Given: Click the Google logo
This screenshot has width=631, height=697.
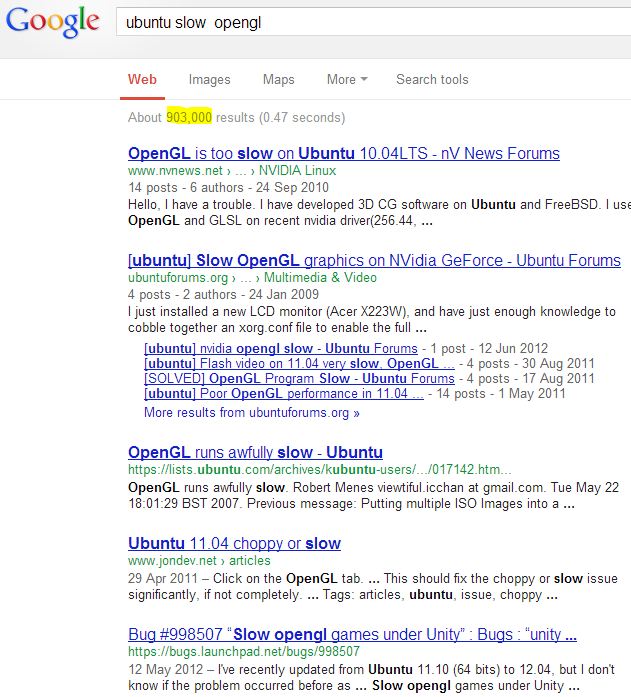Looking at the screenshot, I should [x=52, y=22].
